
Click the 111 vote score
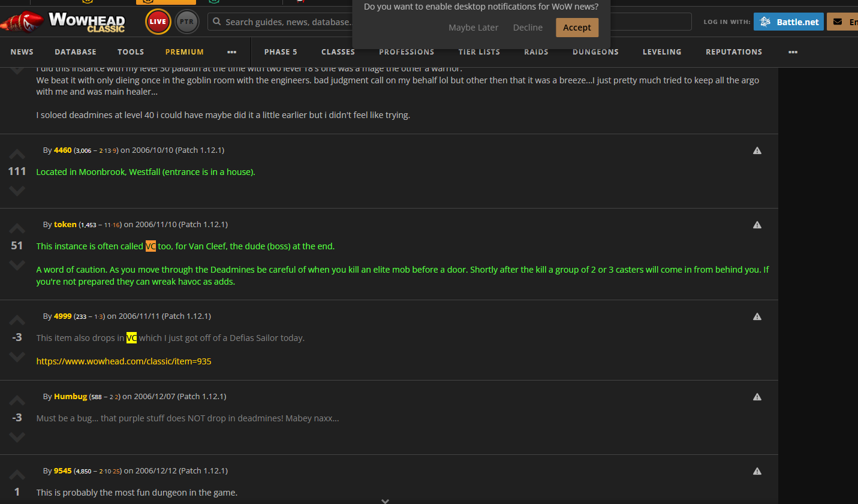pyautogui.click(x=17, y=171)
